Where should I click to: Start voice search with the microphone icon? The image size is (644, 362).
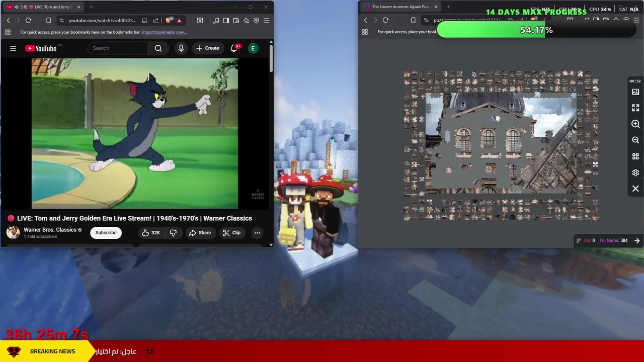(x=181, y=48)
